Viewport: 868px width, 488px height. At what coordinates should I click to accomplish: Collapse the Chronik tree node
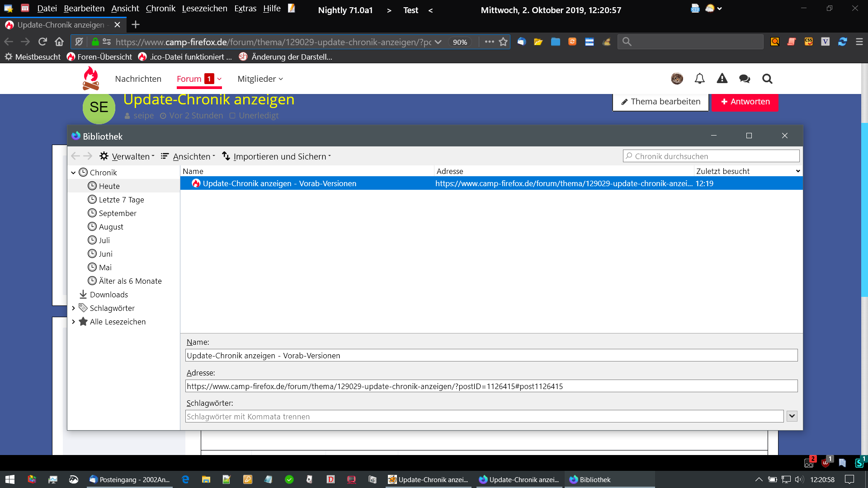(73, 173)
